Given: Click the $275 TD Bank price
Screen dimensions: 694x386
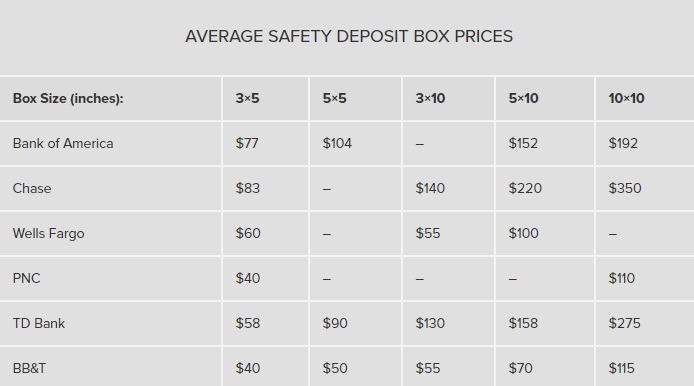Looking at the screenshot, I should (625, 324).
